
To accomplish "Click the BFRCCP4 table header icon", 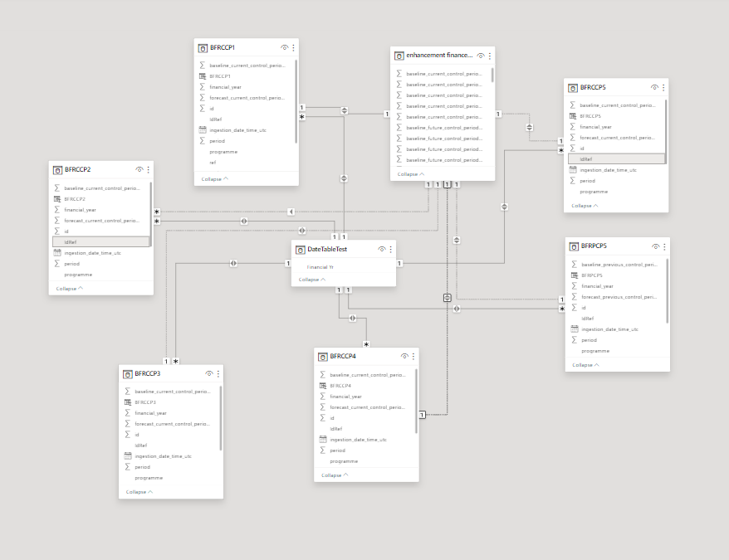I will [323, 357].
